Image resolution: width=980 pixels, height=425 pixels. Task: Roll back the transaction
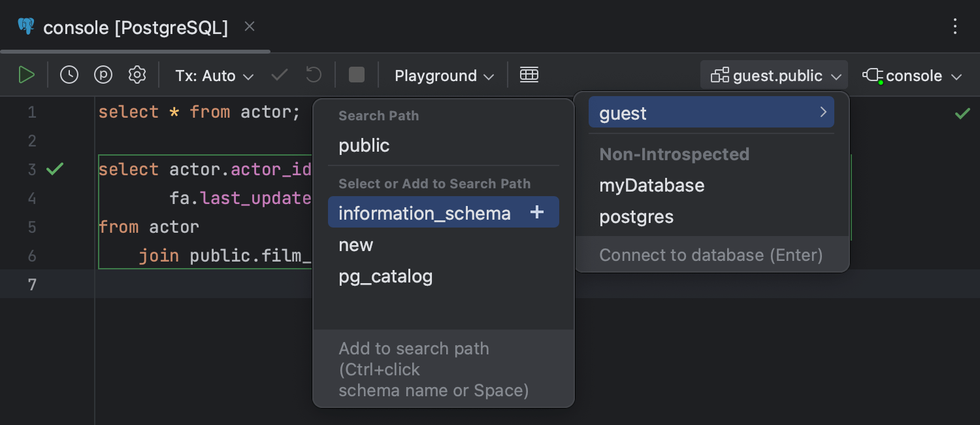313,75
